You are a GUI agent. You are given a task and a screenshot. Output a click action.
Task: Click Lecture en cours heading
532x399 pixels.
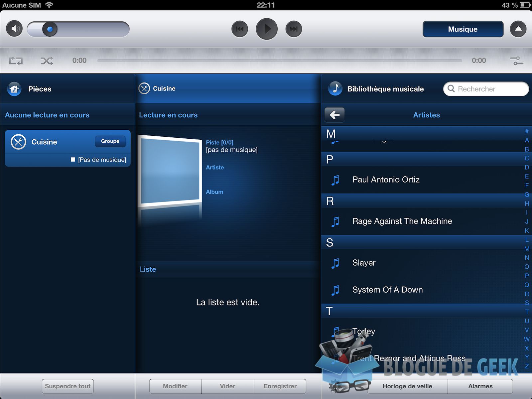pos(168,115)
